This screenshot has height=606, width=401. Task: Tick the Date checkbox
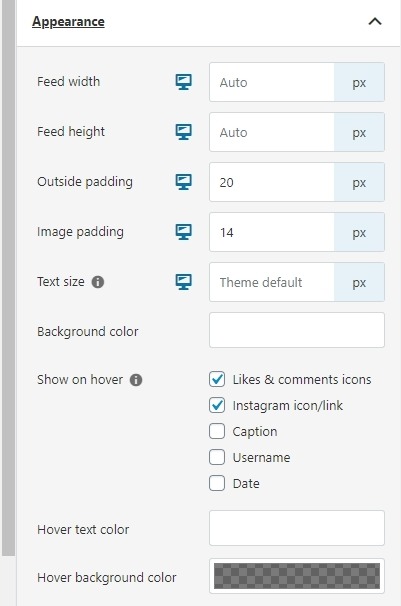[217, 483]
